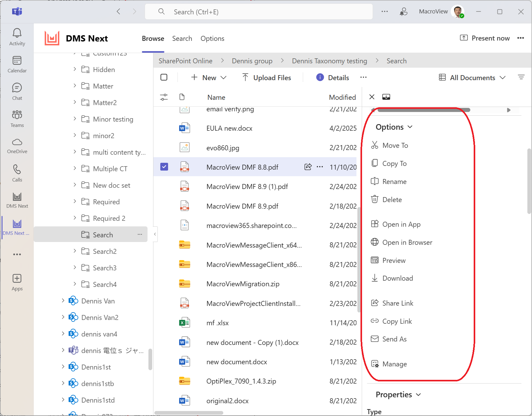The width and height of the screenshot is (532, 416).
Task: Expand the Multiple CT folder
Action: tap(75, 168)
